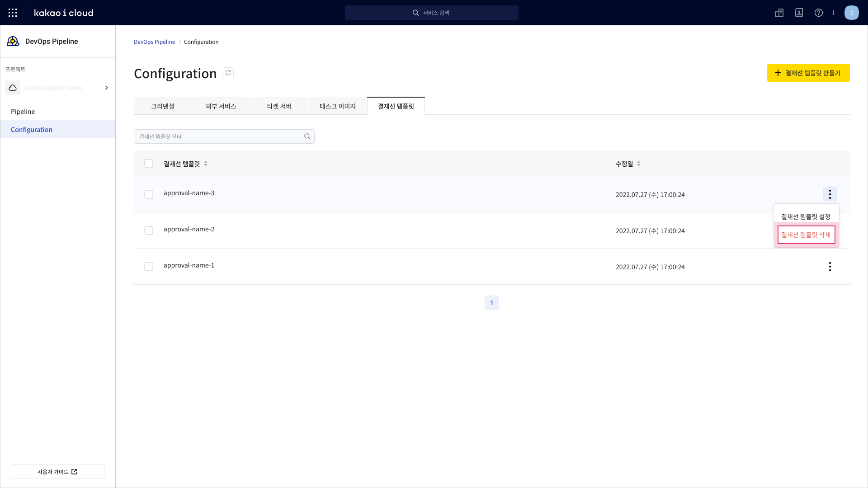This screenshot has width=868, height=488.
Task: Open the document info icon in header
Action: 799,13
